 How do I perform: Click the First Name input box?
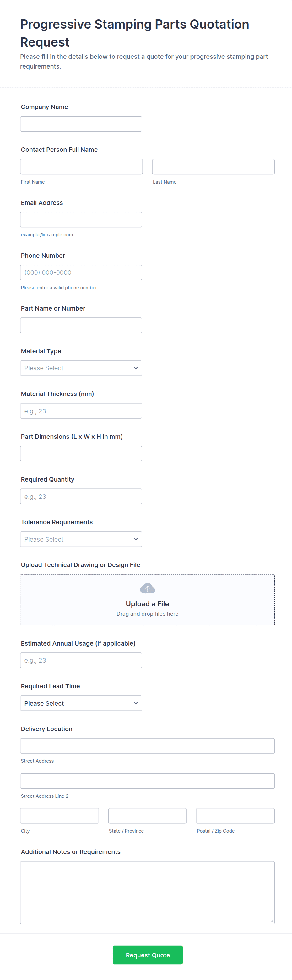pyautogui.click(x=81, y=167)
